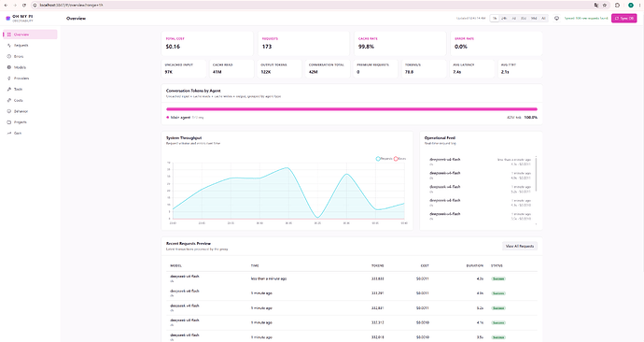This screenshot has height=342, width=644.
Task: Select the 24h time range
Action: 504,18
